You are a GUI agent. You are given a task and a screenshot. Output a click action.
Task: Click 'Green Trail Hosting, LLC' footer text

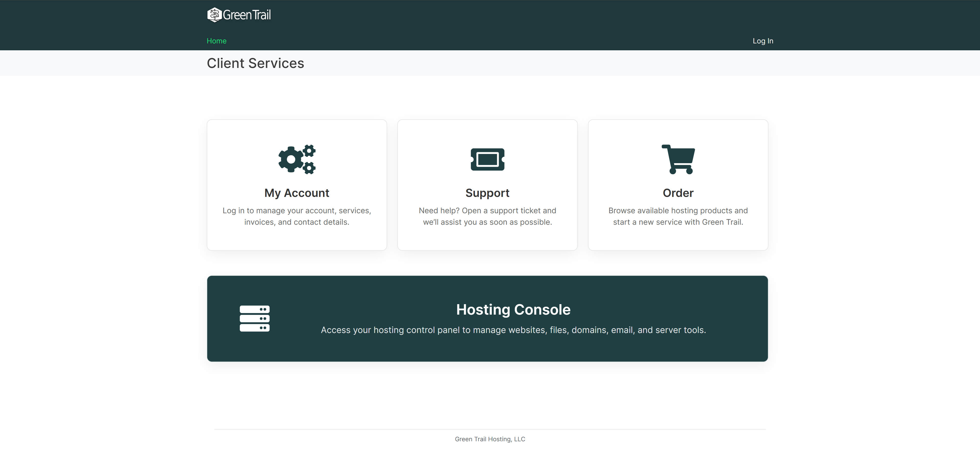point(490,439)
